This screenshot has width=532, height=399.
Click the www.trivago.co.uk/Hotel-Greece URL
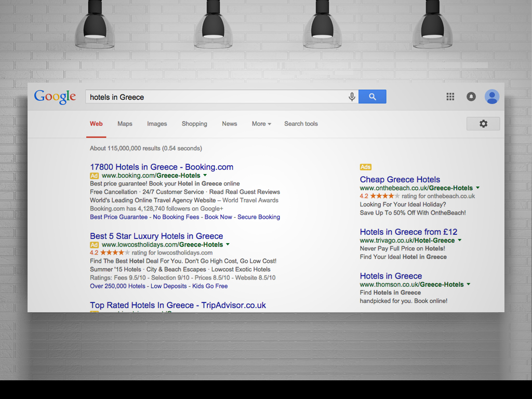[x=407, y=241]
